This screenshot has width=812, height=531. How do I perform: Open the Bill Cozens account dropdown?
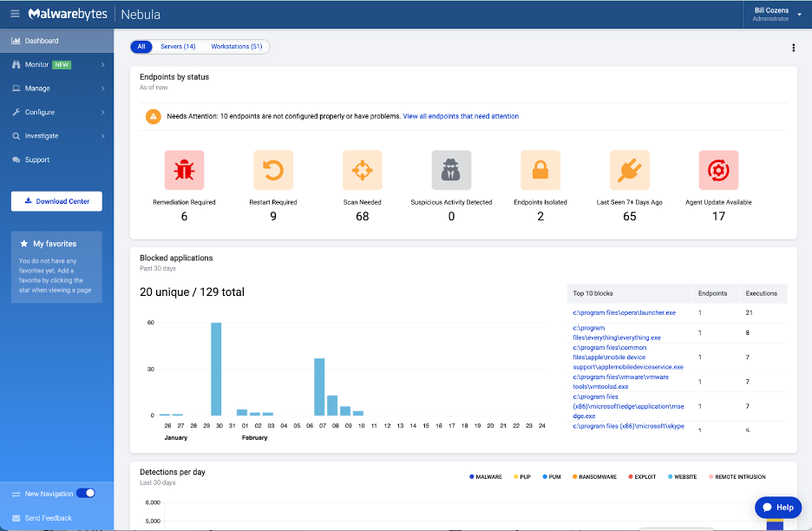click(776, 14)
